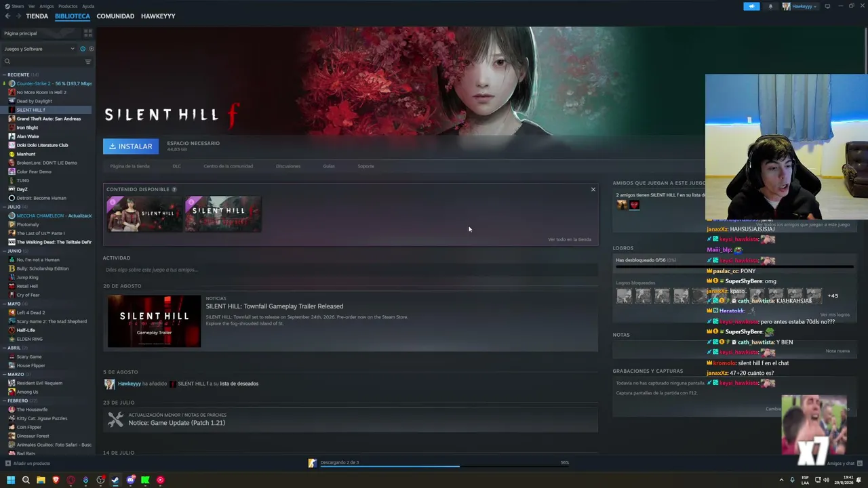Click the wrench icon of patch notice
The width and height of the screenshot is (868, 488).
tap(115, 420)
